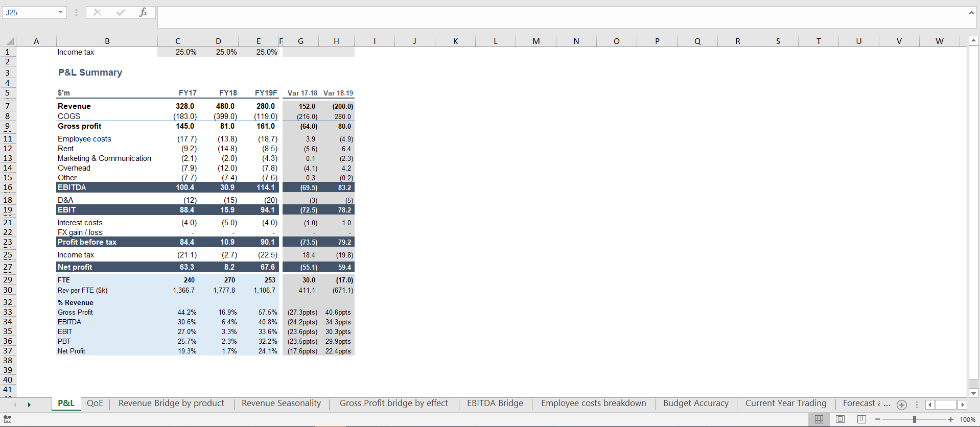Open the QoE sheet tab
This screenshot has height=427, width=980.
coord(95,404)
